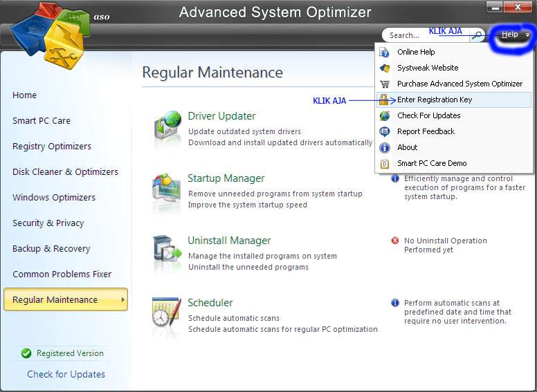Select Report Feedback menu item
The width and height of the screenshot is (537, 392).
(454, 131)
